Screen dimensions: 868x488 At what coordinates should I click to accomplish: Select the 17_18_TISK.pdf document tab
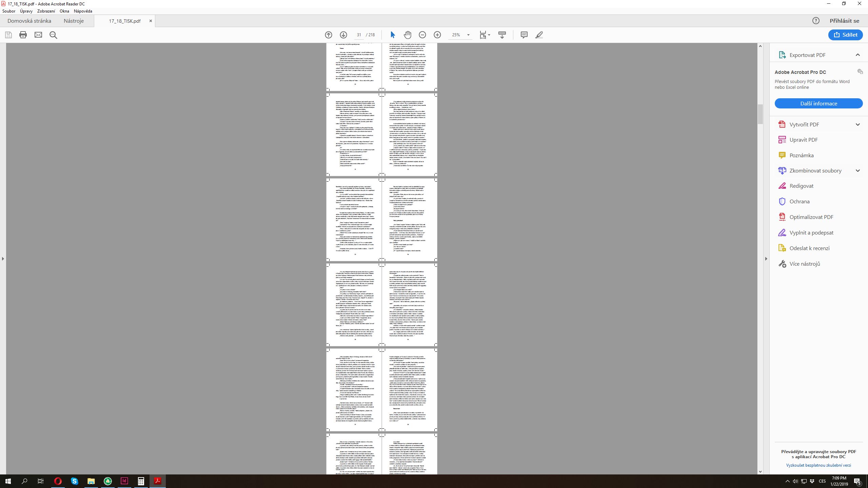tap(124, 21)
